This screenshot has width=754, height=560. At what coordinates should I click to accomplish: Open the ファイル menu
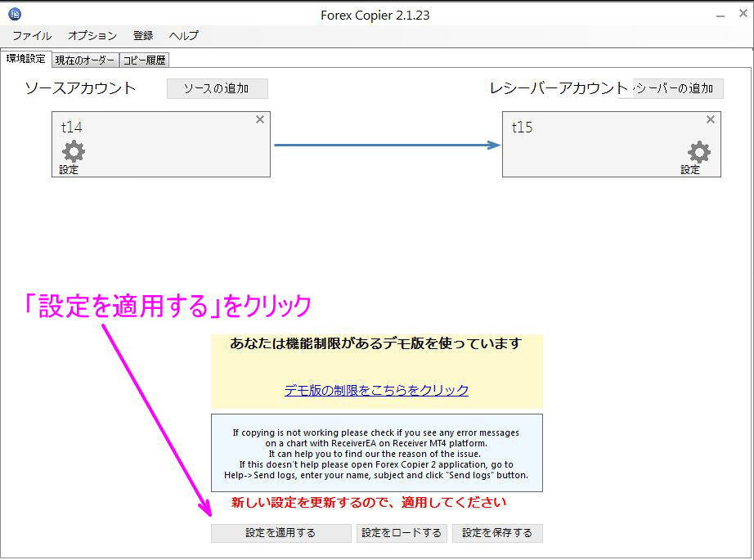31,35
